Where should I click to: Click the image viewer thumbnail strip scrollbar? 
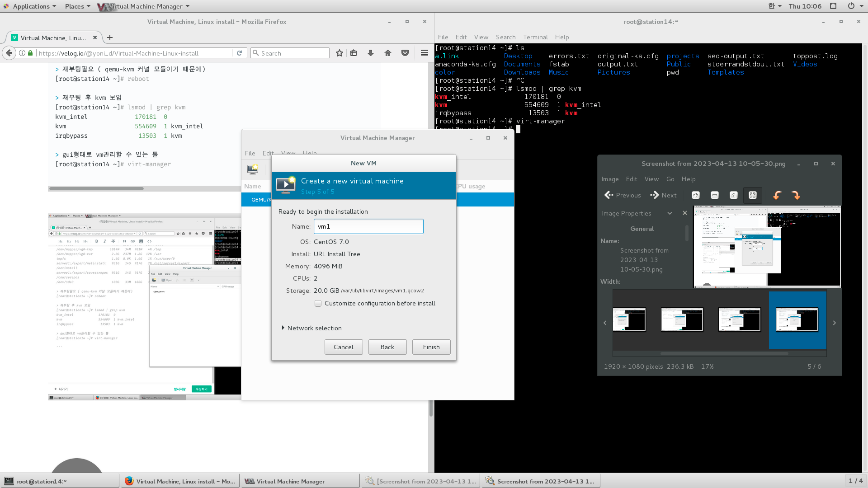[x=724, y=353]
